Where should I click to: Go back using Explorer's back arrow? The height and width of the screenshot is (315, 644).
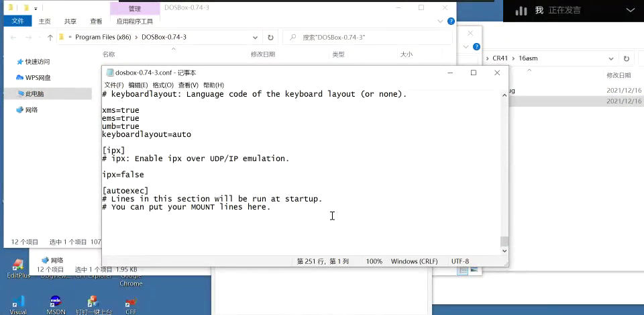tap(13, 38)
